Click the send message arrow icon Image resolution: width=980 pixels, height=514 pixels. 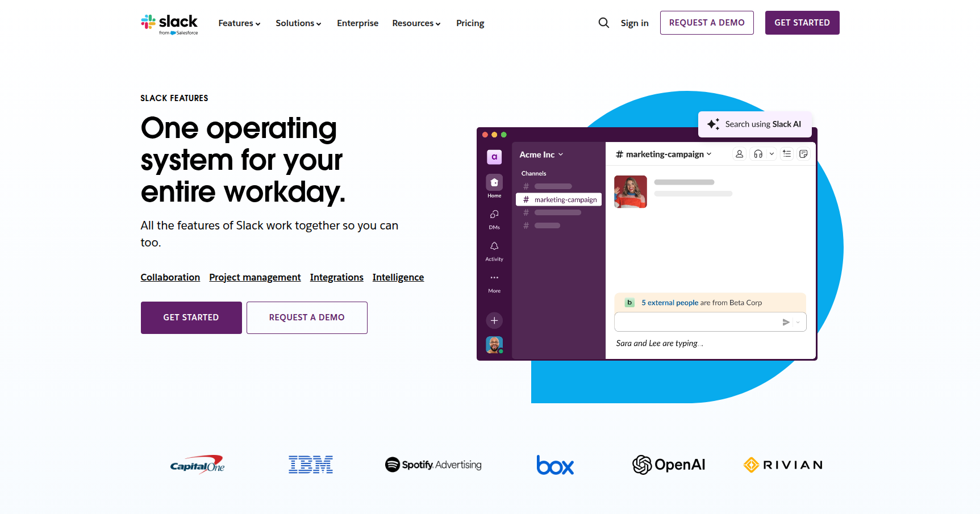pos(786,322)
